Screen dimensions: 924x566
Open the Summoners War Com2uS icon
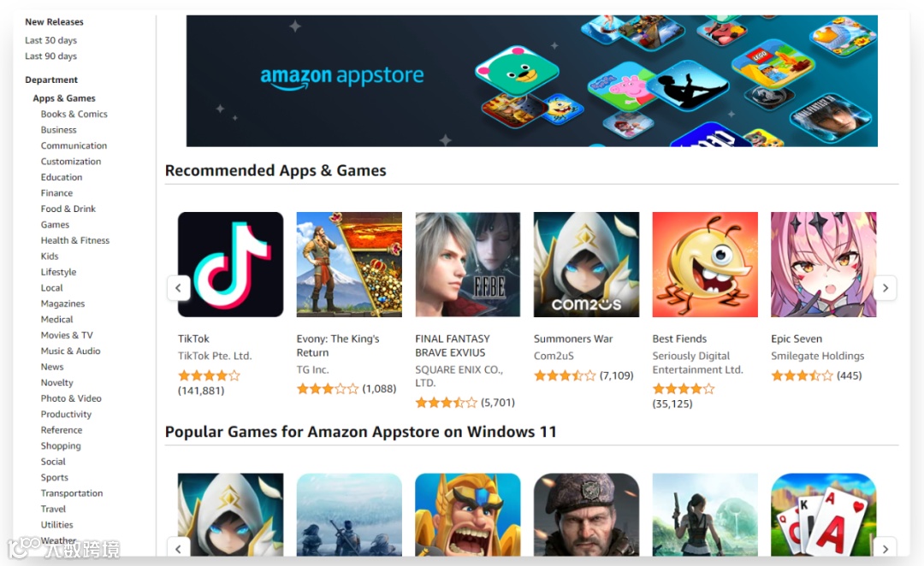pyautogui.click(x=586, y=264)
